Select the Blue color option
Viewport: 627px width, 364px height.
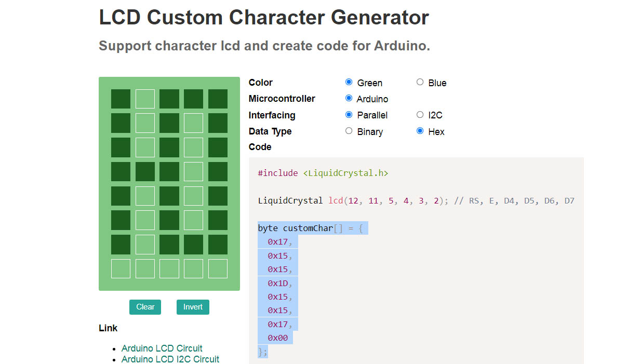click(x=420, y=82)
